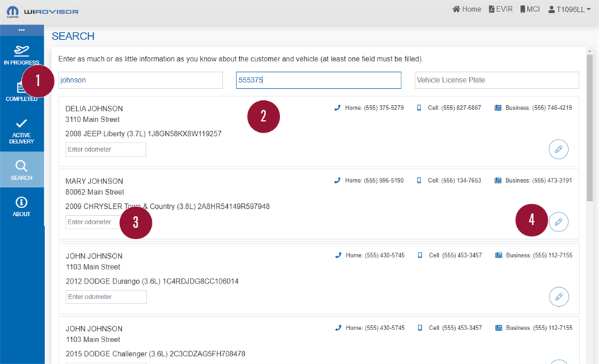Click odometer field for Delia Johnson's Jeep

[105, 150]
